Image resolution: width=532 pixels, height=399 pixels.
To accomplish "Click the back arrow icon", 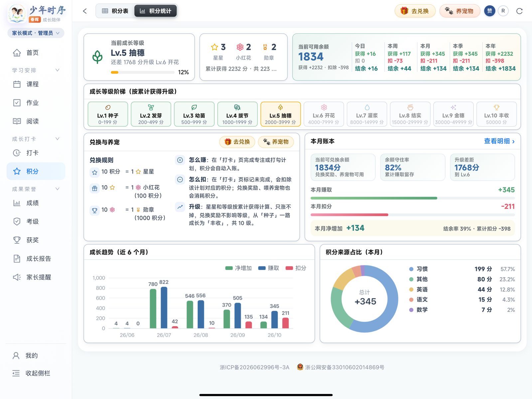I will pyautogui.click(x=85, y=11).
